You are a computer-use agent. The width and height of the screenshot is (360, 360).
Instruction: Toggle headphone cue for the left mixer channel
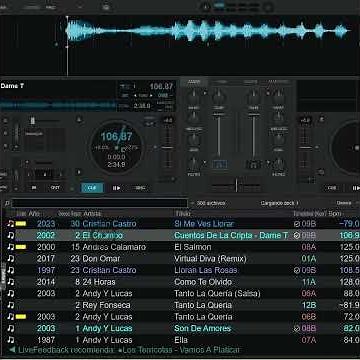(x=219, y=164)
